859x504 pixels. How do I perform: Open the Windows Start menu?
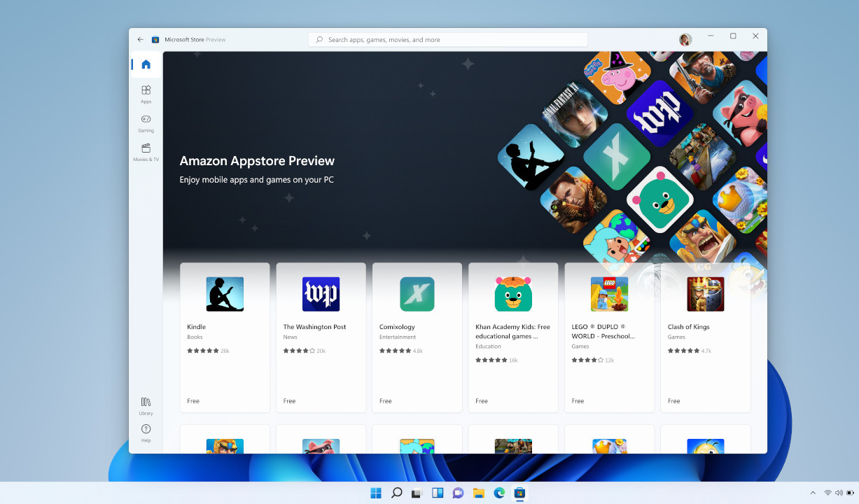pyautogui.click(x=376, y=493)
